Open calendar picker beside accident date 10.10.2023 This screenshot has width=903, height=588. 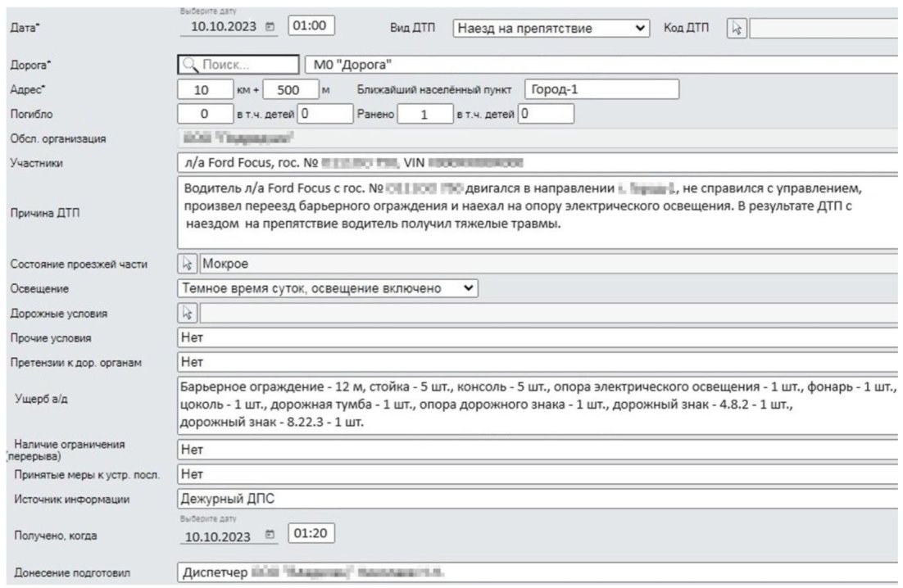pos(270,26)
